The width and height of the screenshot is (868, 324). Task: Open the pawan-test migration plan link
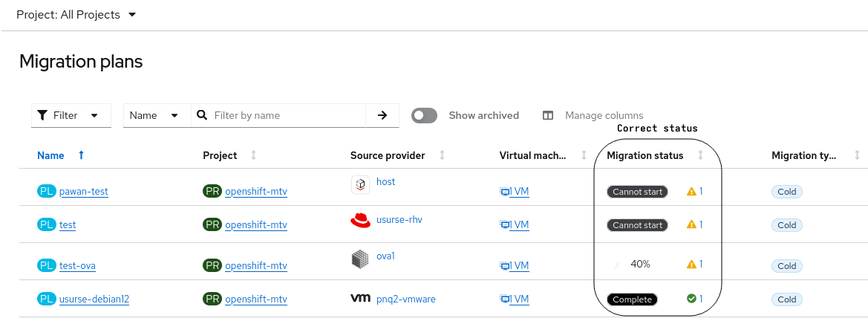(x=84, y=192)
